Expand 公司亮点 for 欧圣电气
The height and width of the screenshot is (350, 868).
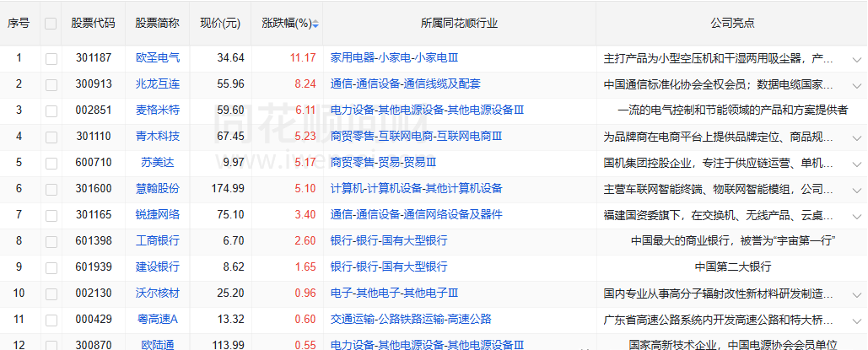pyautogui.click(x=858, y=59)
